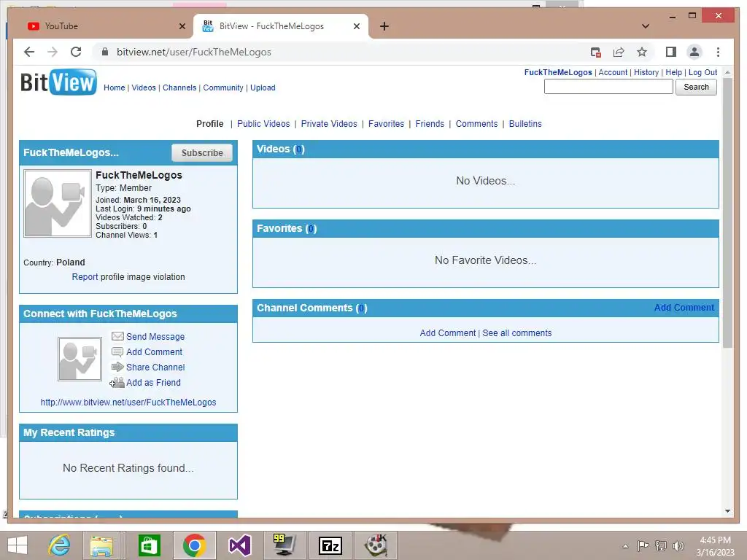Open the Bulletins profile tab
This screenshot has height=560, width=747.
point(525,124)
